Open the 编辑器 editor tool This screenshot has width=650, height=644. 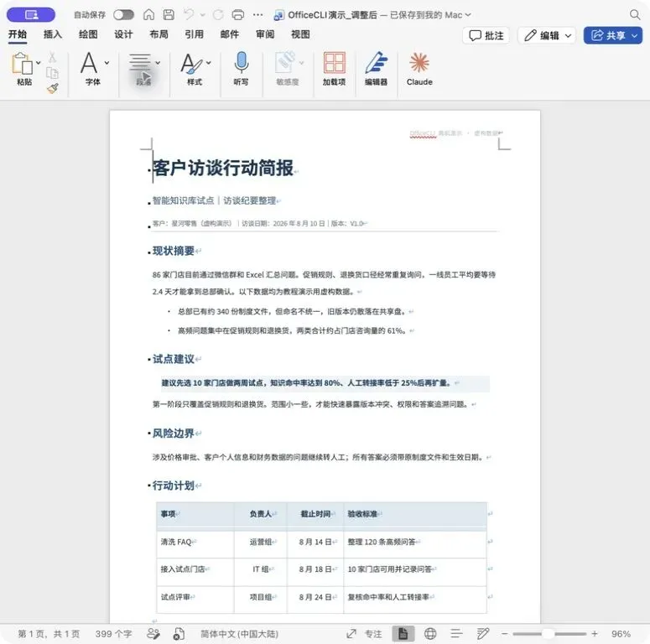tap(376, 69)
